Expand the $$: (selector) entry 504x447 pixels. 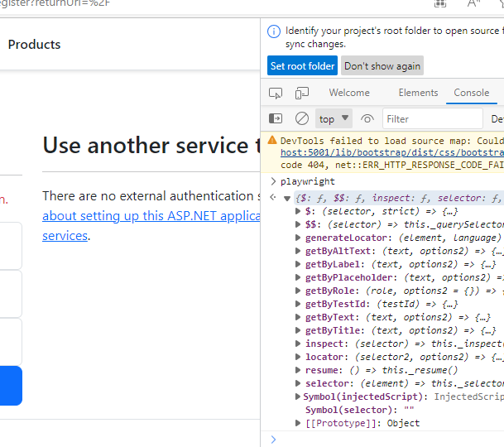point(298,224)
